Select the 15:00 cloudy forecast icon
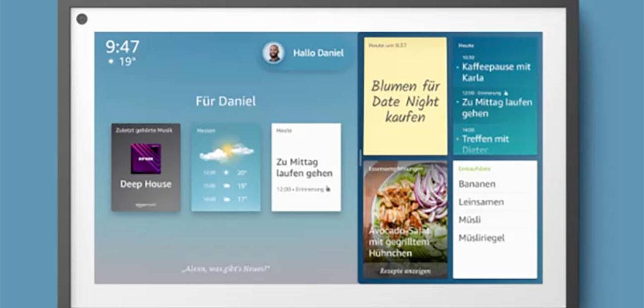644x308 pixels. tap(226, 186)
